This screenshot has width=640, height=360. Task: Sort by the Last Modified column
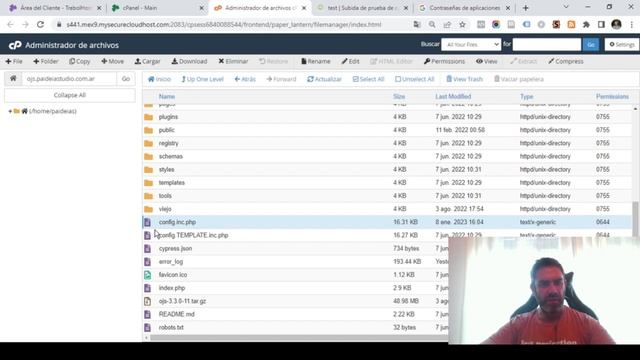click(x=453, y=97)
